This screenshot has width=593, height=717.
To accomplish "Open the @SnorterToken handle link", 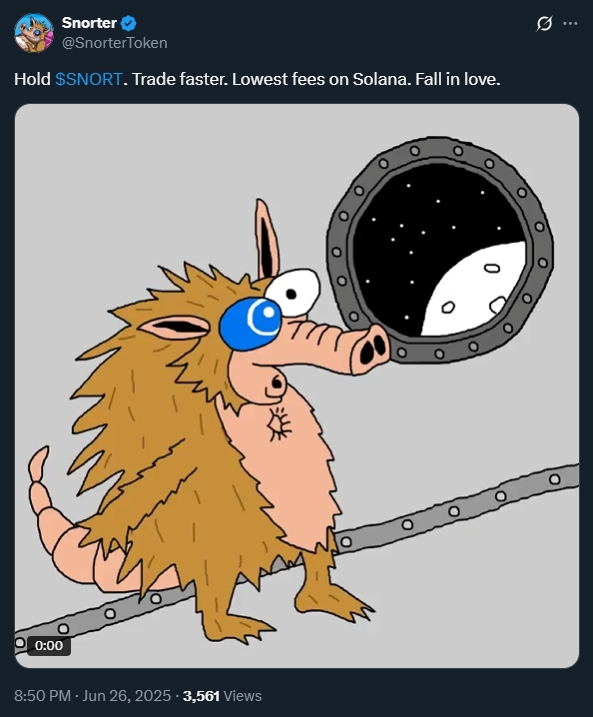I will (114, 43).
